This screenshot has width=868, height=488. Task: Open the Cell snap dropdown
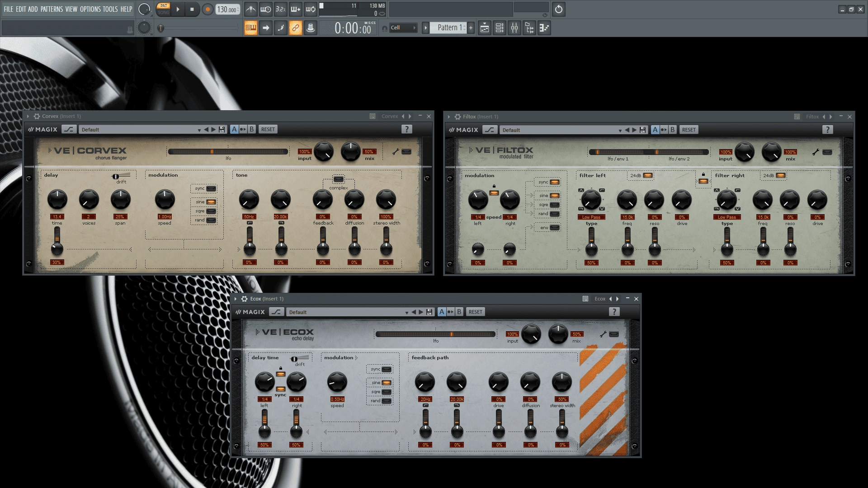pyautogui.click(x=403, y=28)
